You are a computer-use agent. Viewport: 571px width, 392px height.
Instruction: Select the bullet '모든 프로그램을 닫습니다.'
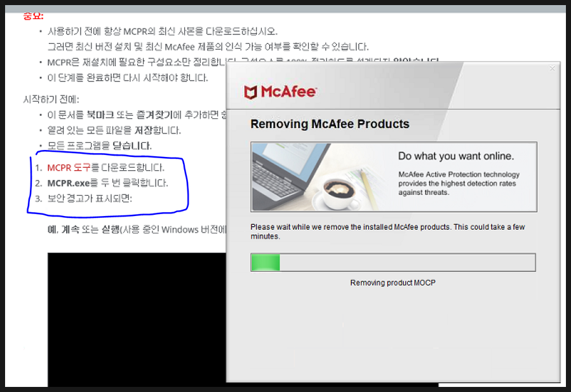tap(100, 145)
